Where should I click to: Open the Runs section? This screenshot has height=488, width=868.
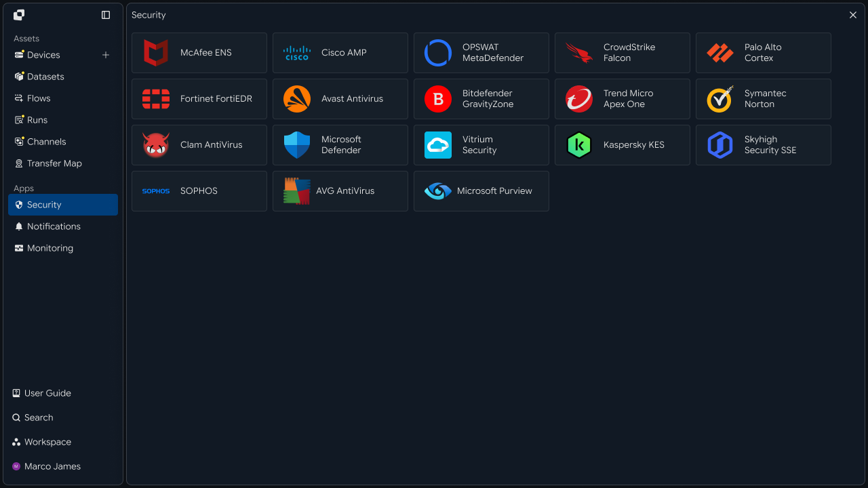(63, 120)
